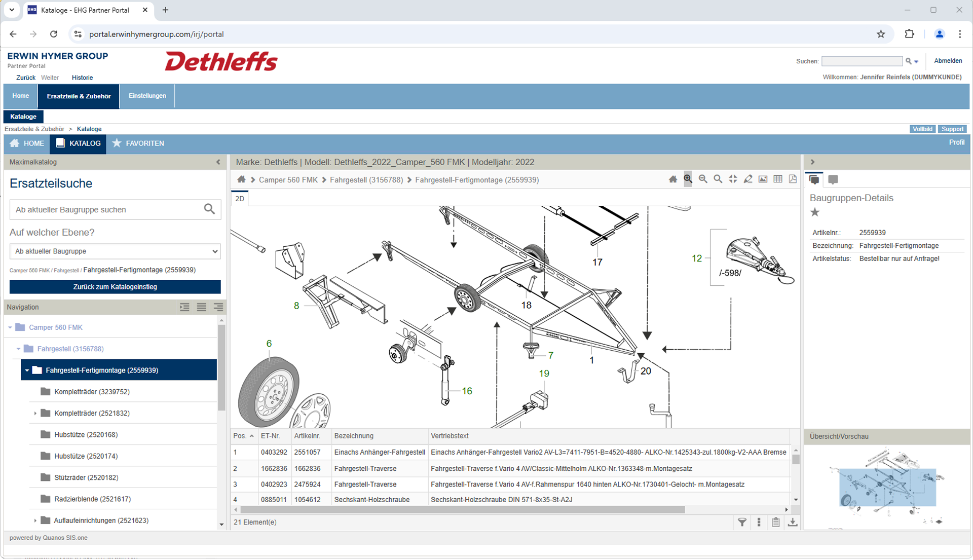The width and height of the screenshot is (973, 560).
Task: Click the breadcrumb home icon above drawing
Action: coord(241,179)
